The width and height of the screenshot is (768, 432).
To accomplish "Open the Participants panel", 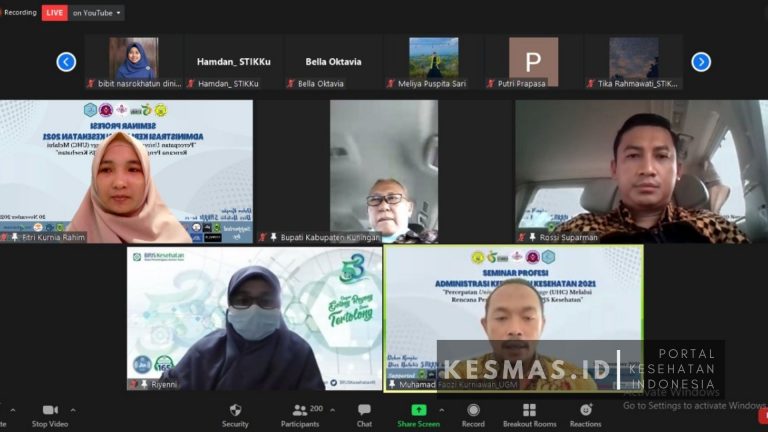I will click(300, 415).
